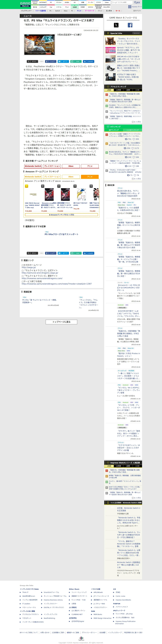Open the Facebook follow icon in sidebar

(x=130, y=25)
